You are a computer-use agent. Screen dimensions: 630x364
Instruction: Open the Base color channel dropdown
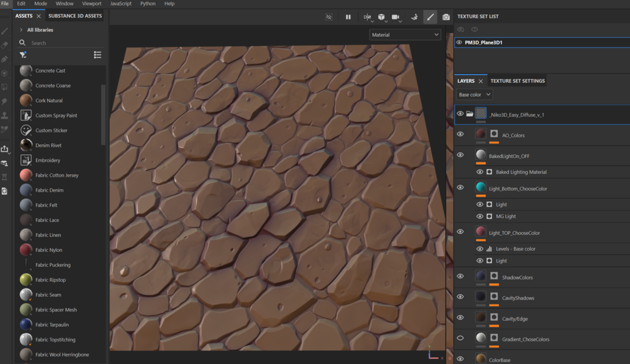[x=474, y=95]
